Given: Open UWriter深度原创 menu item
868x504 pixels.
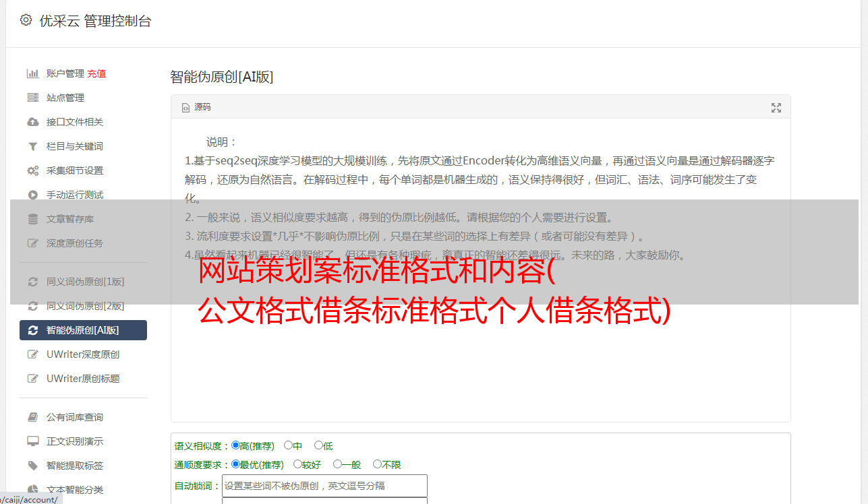Looking at the screenshot, I should (83, 354).
